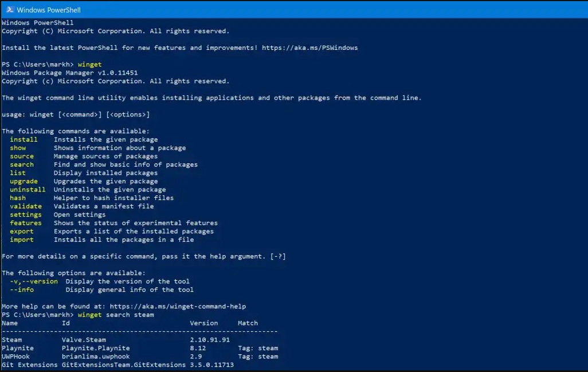
Task: Click the 'settings' command name
Action: 25,214
